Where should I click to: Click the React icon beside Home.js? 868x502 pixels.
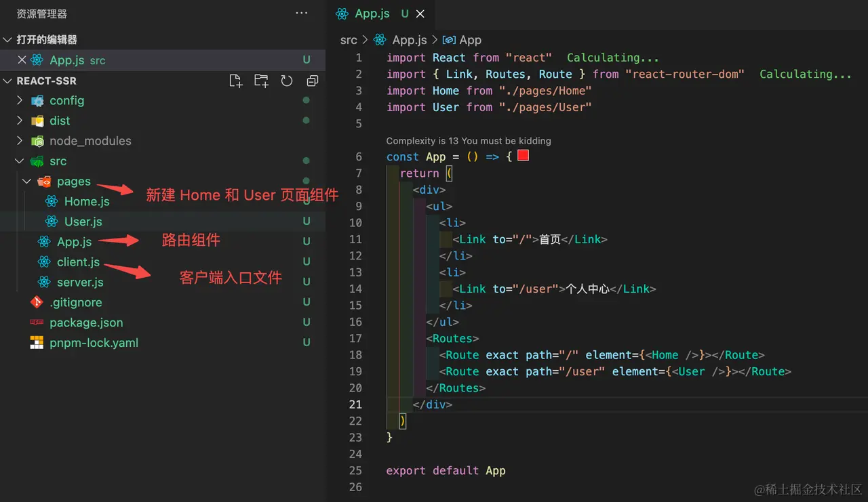[52, 201]
